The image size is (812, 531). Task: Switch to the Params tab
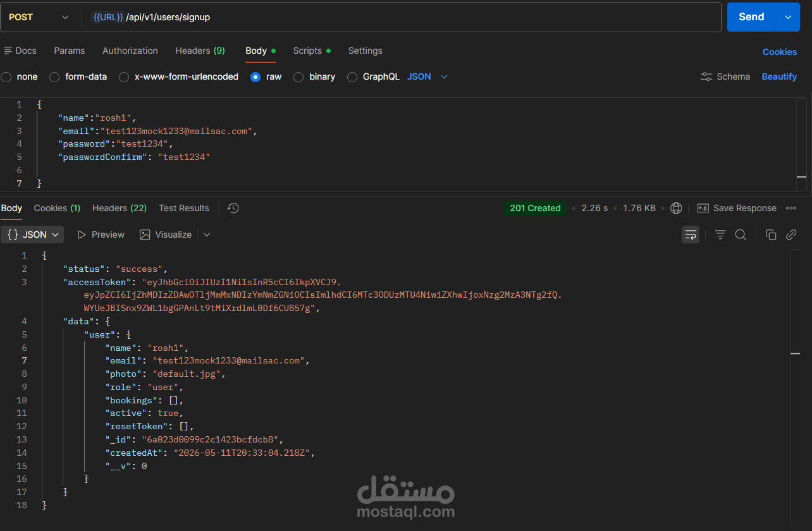coord(70,51)
